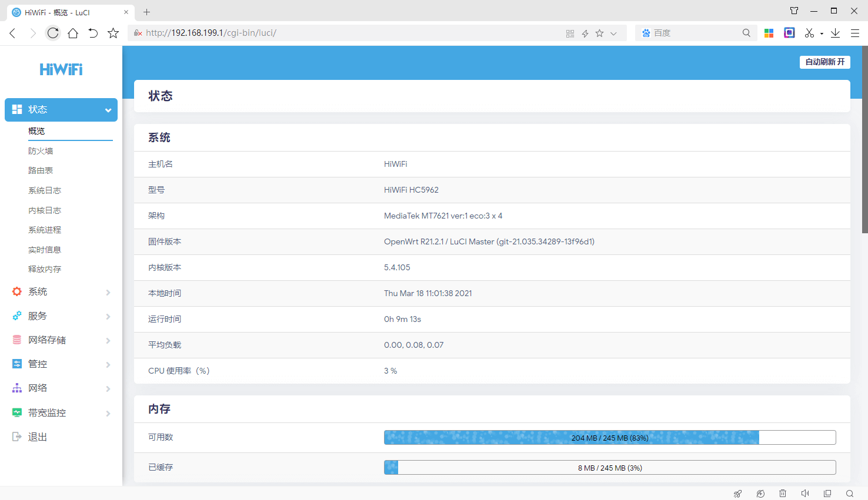Click the 带宽监控 monitor icon
The width and height of the screenshot is (868, 500).
point(17,412)
